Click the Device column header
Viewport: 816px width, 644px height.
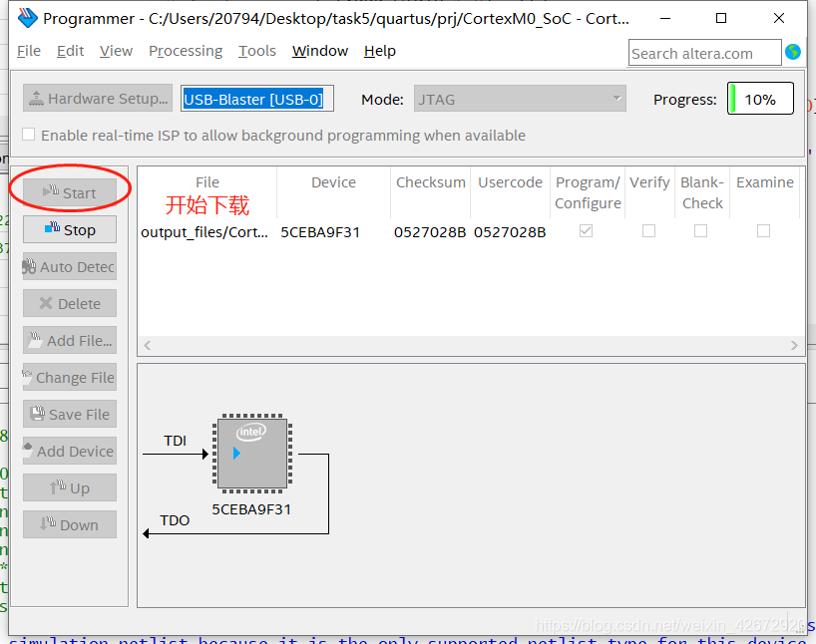pos(333,182)
